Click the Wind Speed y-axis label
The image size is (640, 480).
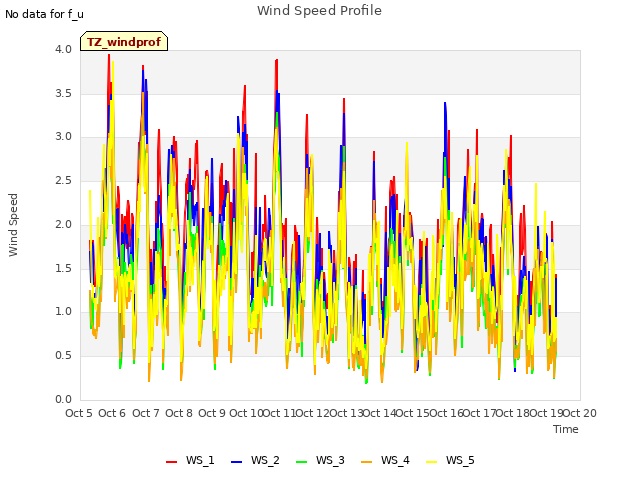(13, 225)
